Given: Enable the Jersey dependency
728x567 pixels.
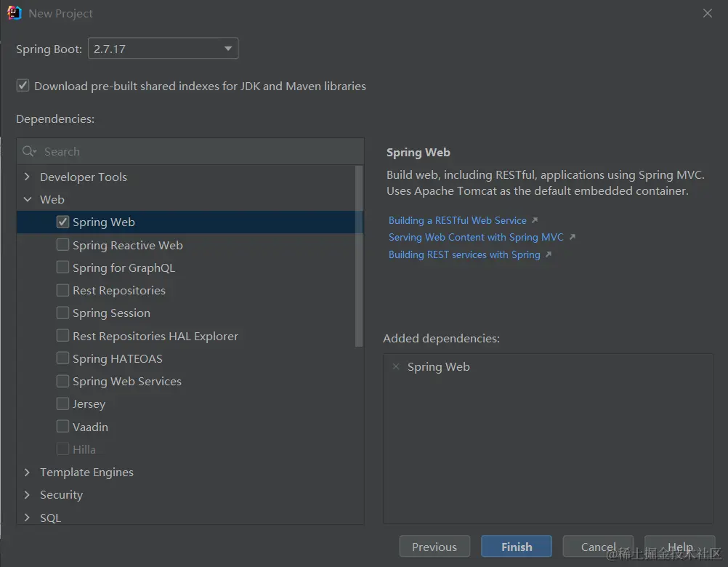Looking at the screenshot, I should point(62,404).
